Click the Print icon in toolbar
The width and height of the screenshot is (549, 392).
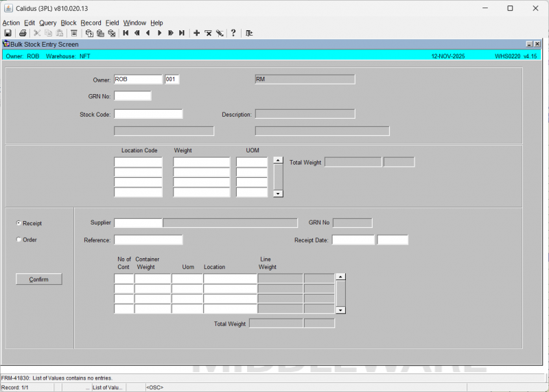[x=23, y=33]
